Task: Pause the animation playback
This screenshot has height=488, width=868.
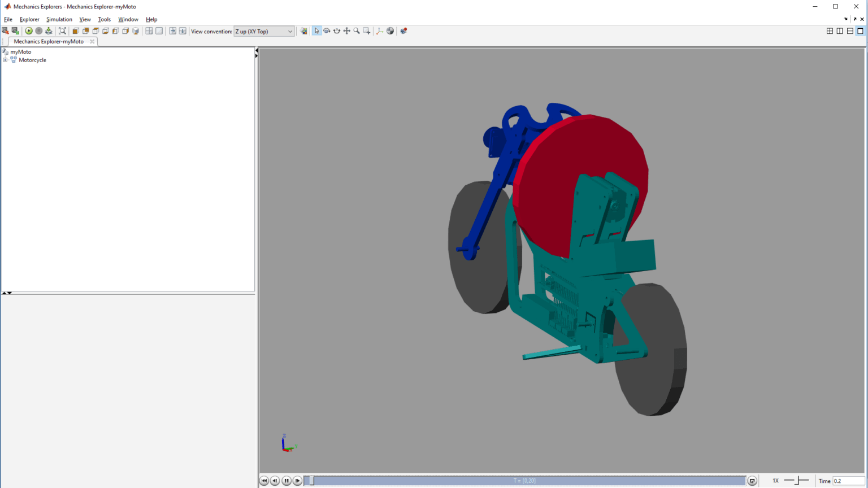Action: pos(287,481)
